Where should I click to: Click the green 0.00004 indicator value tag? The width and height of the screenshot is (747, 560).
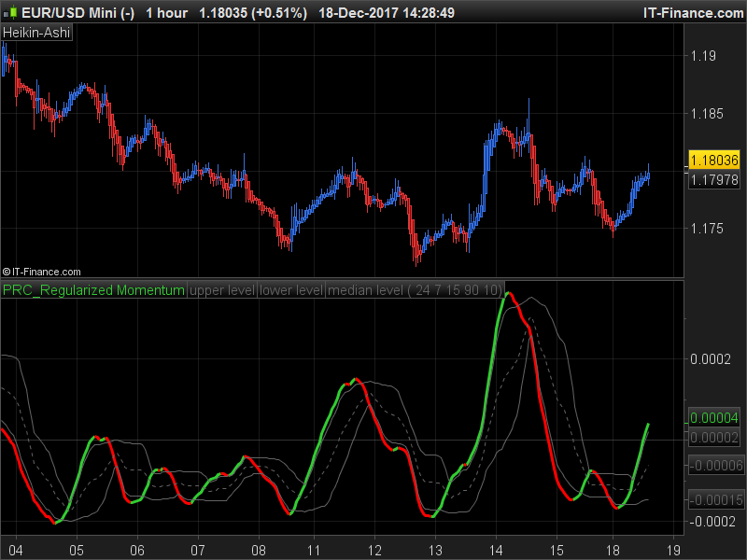714,417
